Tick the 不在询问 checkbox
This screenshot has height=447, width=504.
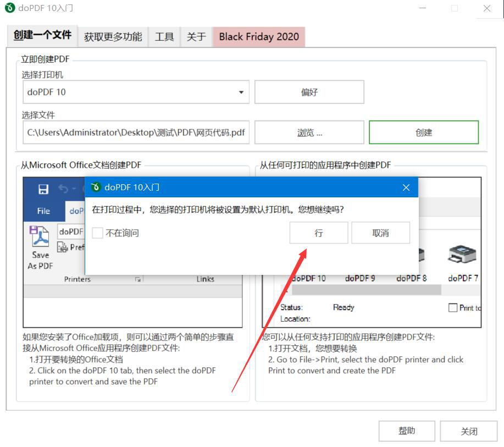(x=97, y=233)
